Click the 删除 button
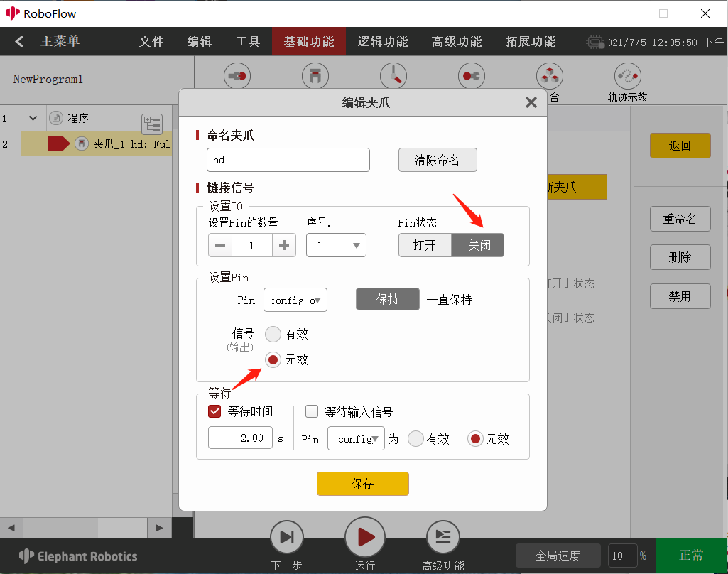Screen dimensions: 728x574 click(x=680, y=257)
